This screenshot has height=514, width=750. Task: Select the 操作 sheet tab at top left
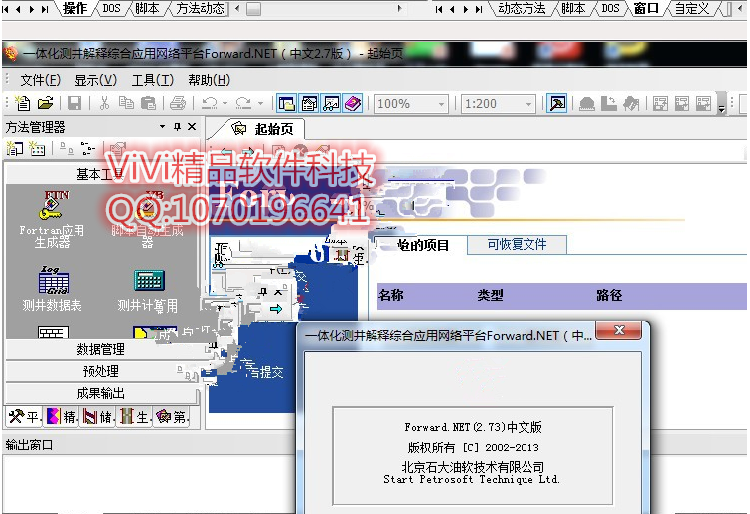[x=75, y=8]
